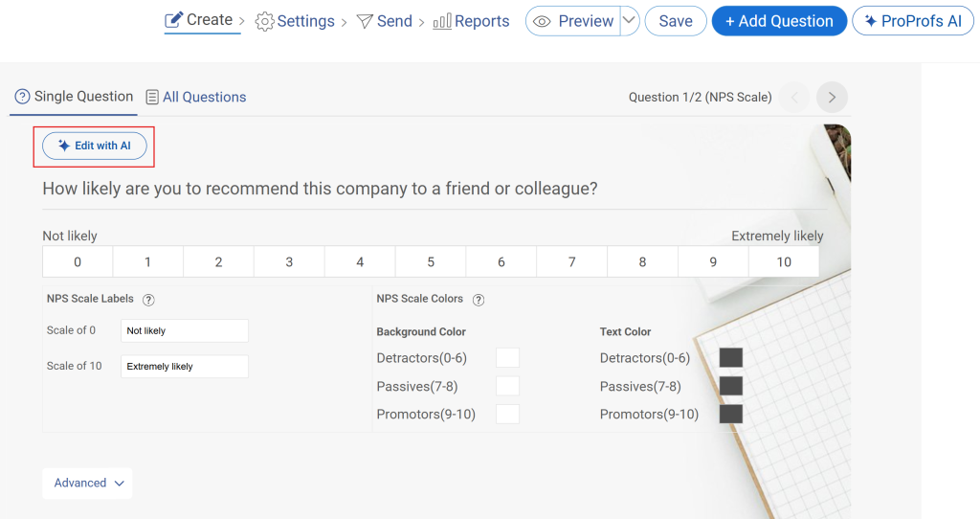The height and width of the screenshot is (519, 980).
Task: Select rating 2 on NPS scale
Action: 219,262
